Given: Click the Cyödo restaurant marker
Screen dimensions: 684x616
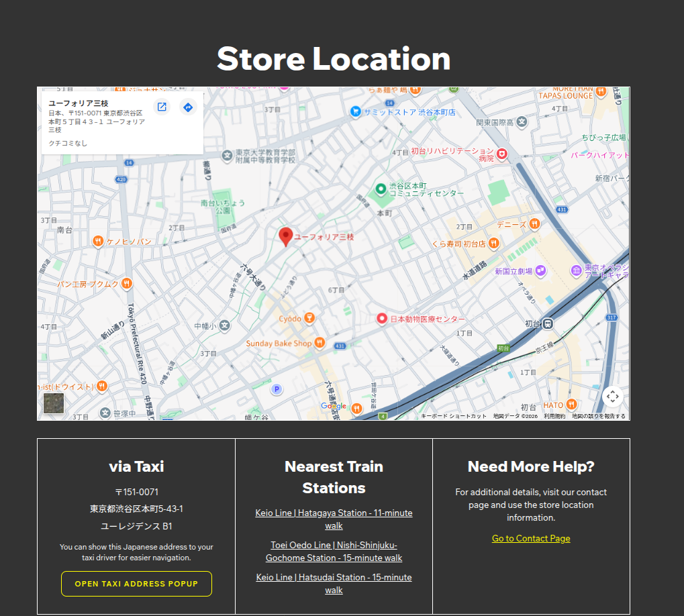Looking at the screenshot, I should (309, 318).
